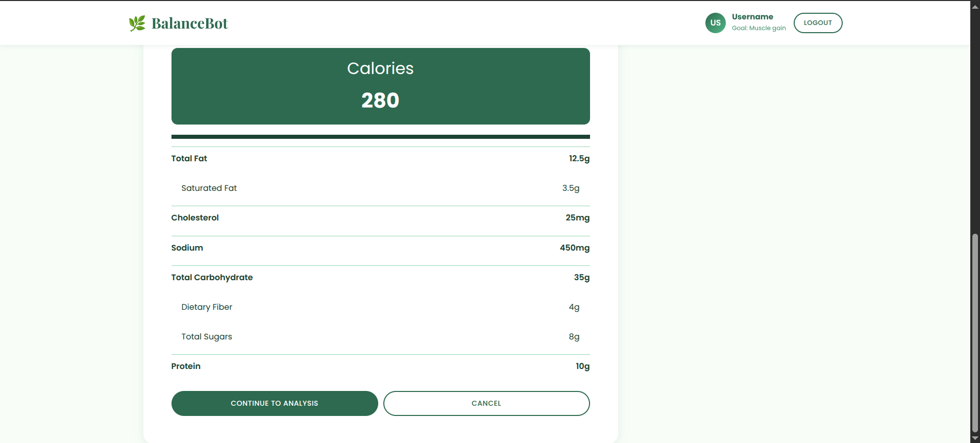Click the Sodium label

(187, 248)
